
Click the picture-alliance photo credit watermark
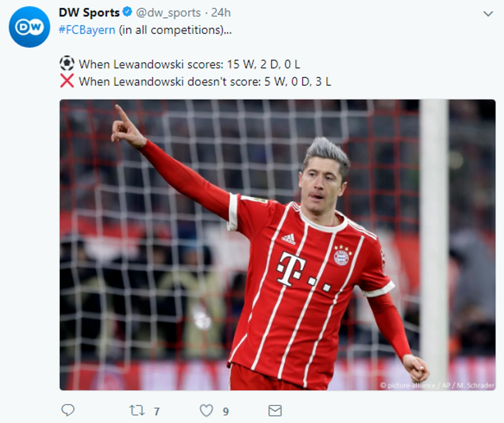437,385
